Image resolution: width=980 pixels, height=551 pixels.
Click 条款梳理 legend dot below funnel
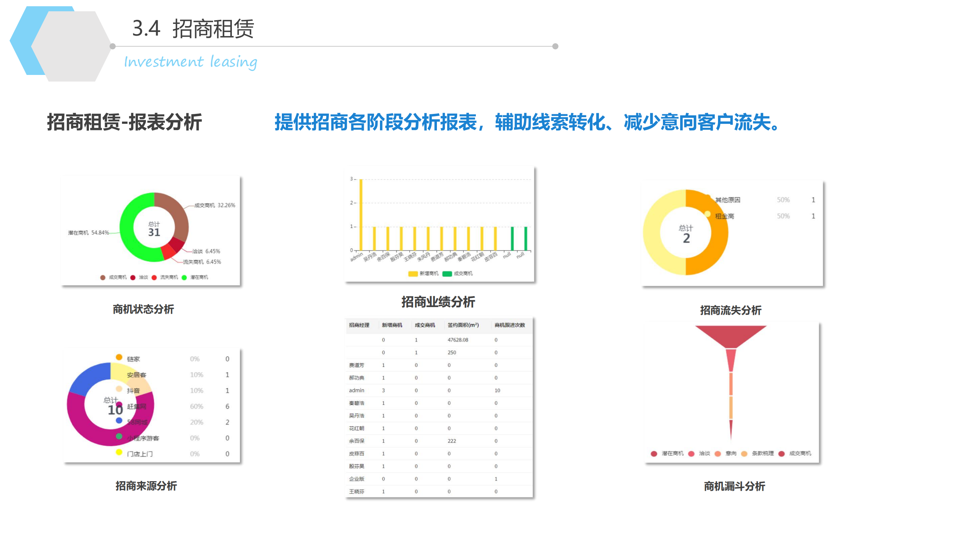[x=744, y=454]
